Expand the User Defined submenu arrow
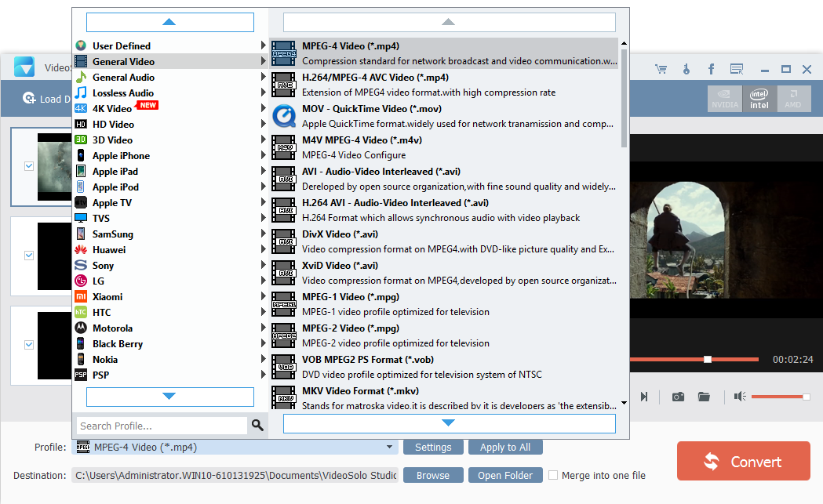 [263, 45]
